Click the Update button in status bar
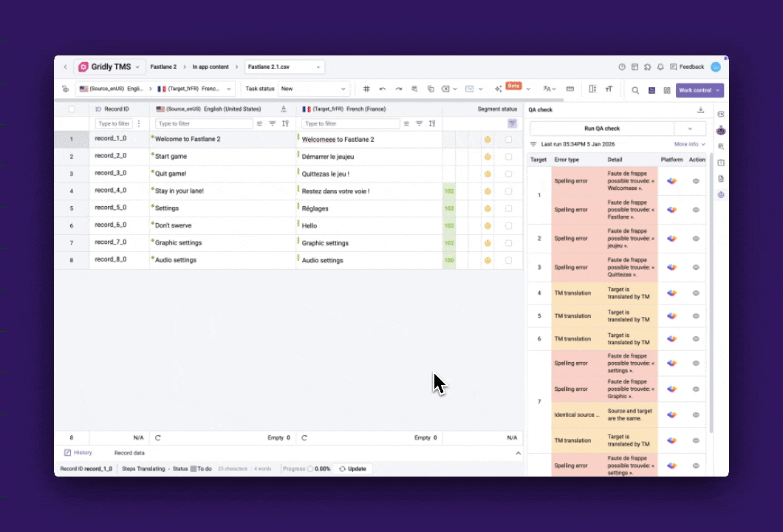Image resolution: width=783 pixels, height=532 pixels. pyautogui.click(x=352, y=468)
